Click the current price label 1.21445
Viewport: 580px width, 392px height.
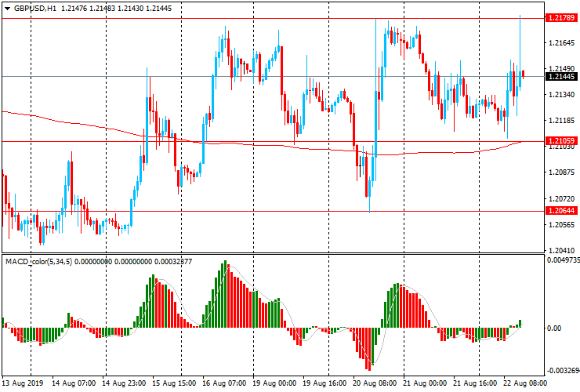(x=561, y=77)
